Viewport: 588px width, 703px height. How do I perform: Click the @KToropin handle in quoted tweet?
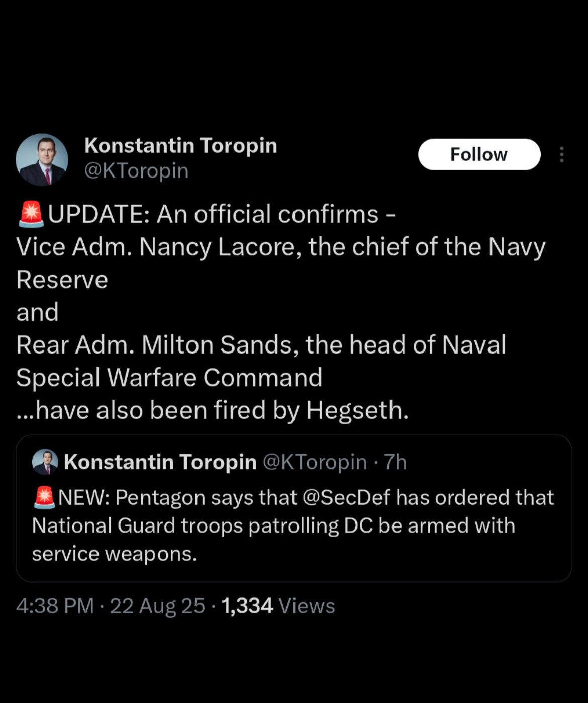point(315,462)
